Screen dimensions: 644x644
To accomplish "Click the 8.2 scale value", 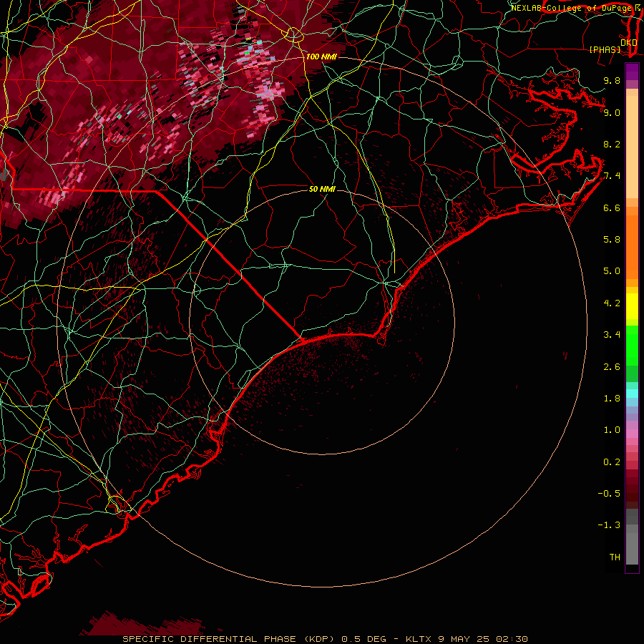I will 612,144.
